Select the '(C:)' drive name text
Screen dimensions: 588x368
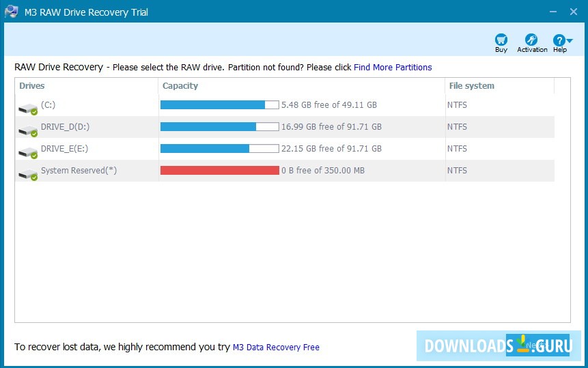[48, 105]
